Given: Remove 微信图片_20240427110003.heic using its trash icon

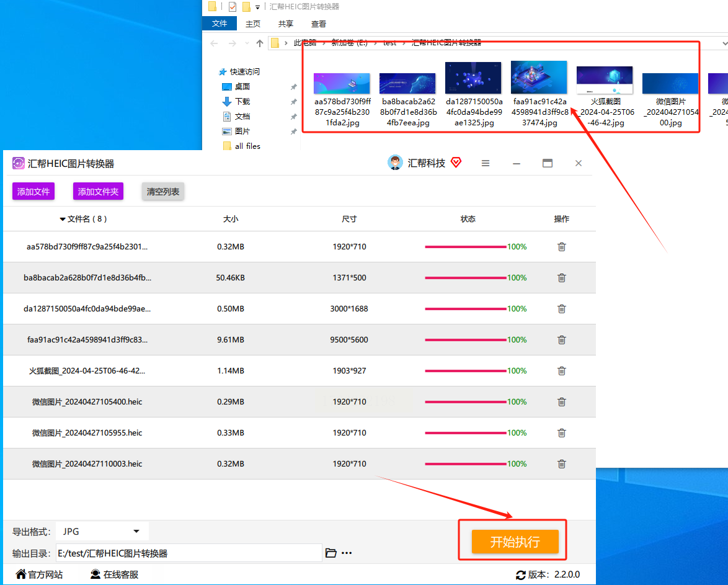Looking at the screenshot, I should pos(561,464).
